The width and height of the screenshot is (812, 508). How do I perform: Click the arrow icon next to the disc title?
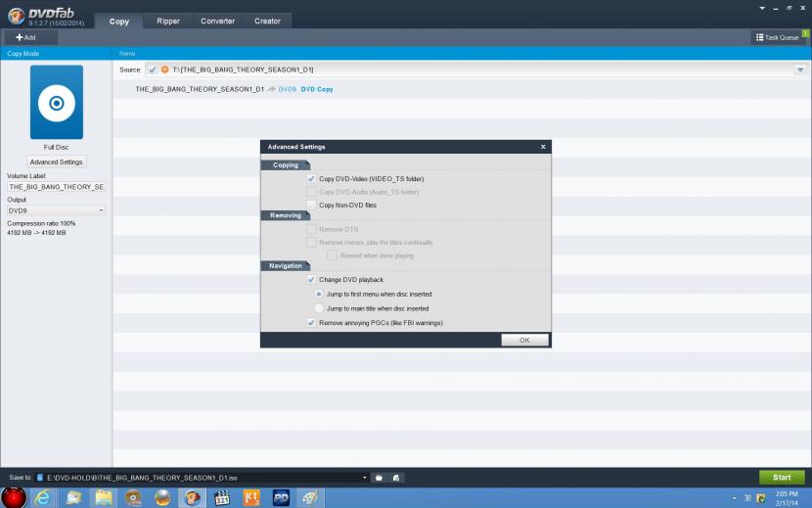(x=271, y=89)
